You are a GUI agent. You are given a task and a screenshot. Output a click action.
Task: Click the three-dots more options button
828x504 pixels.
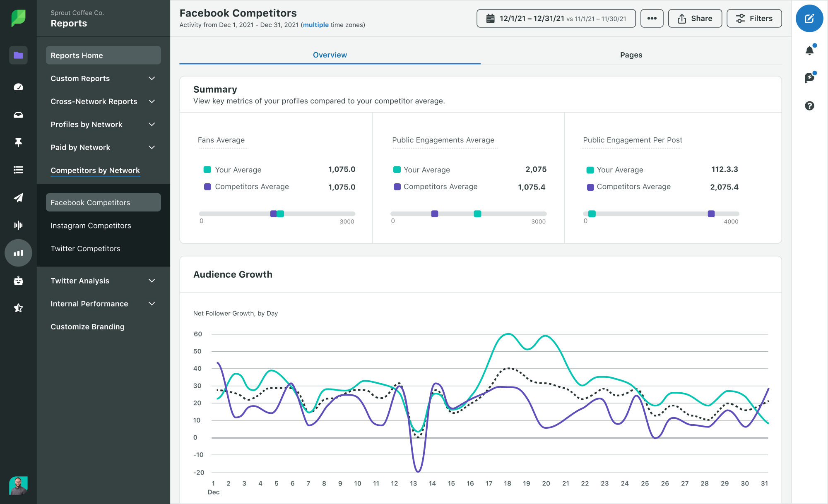[652, 19]
